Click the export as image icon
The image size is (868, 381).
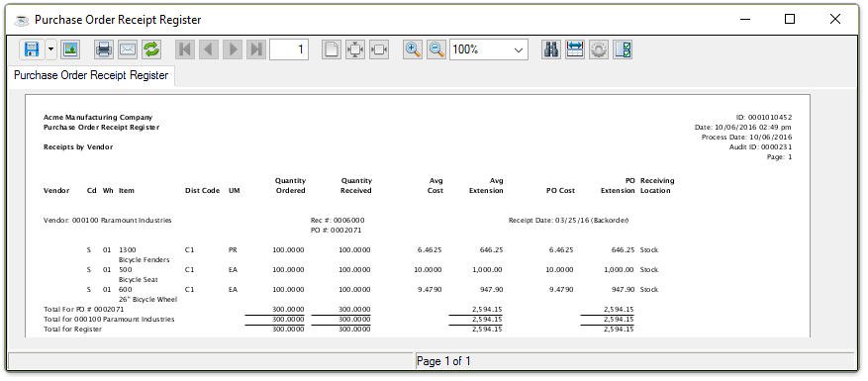(x=70, y=49)
